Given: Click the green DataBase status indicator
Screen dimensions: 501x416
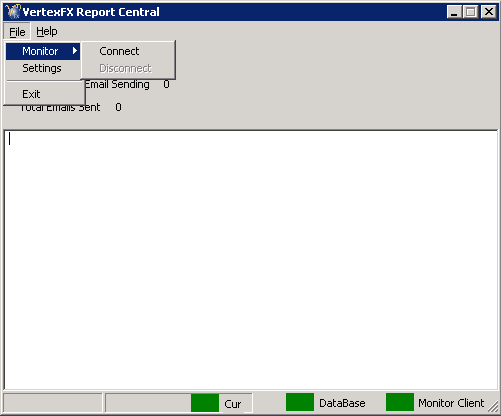Looking at the screenshot, I should click(300, 402).
